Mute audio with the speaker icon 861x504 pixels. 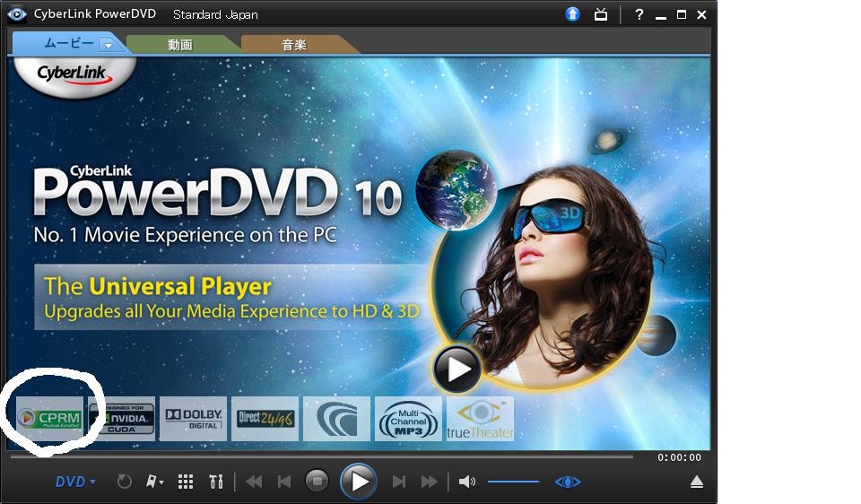[x=466, y=482]
